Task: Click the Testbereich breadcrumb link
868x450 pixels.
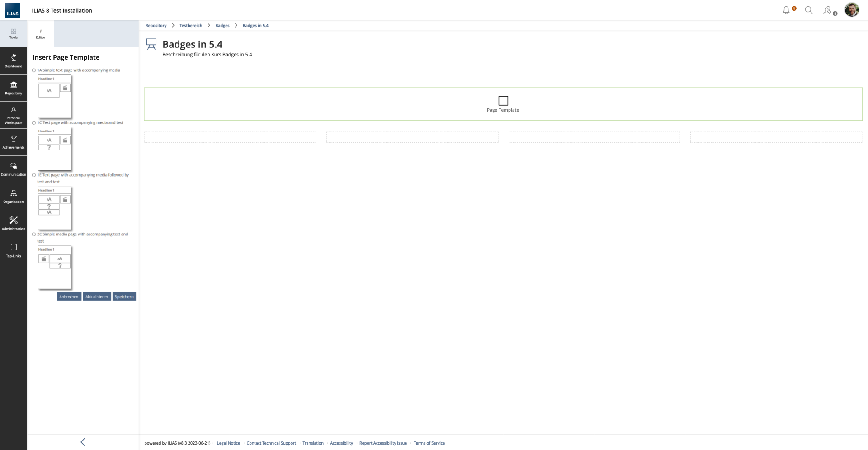Action: [191, 26]
